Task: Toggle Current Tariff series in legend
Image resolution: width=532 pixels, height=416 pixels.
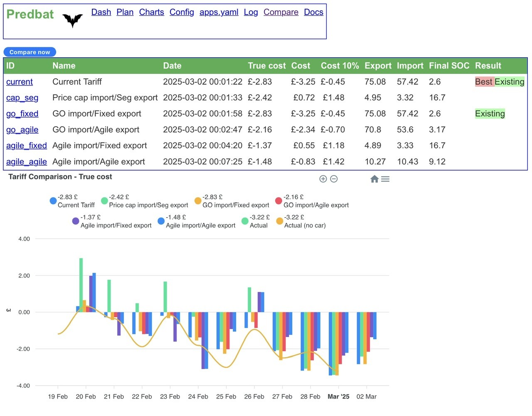Action: [76, 205]
